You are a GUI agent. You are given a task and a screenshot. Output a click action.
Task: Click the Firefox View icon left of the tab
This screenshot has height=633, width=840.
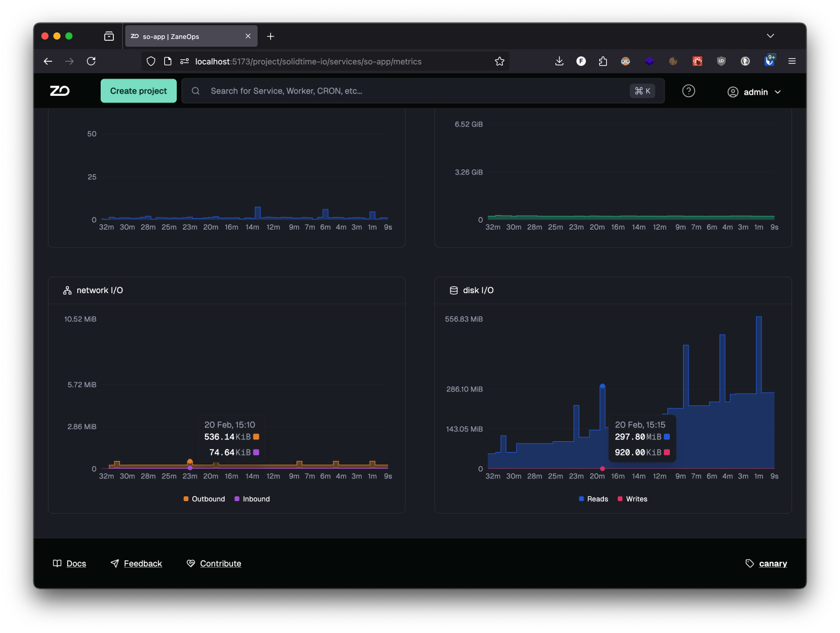(x=109, y=37)
